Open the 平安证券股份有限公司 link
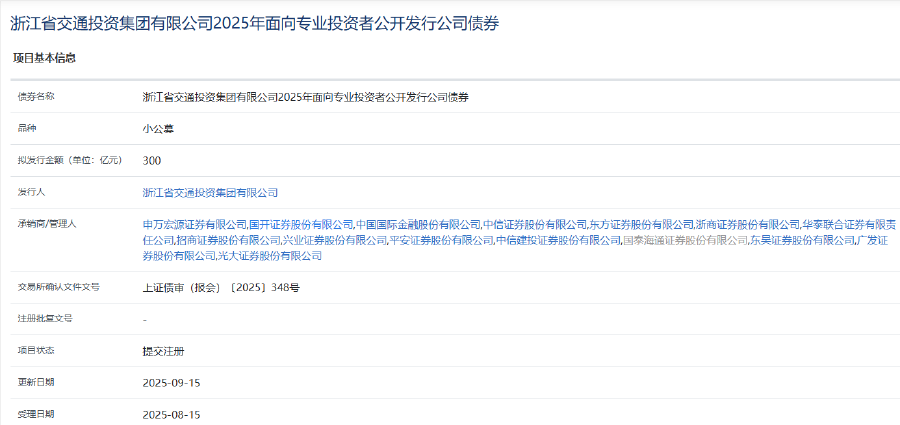 [442, 240]
